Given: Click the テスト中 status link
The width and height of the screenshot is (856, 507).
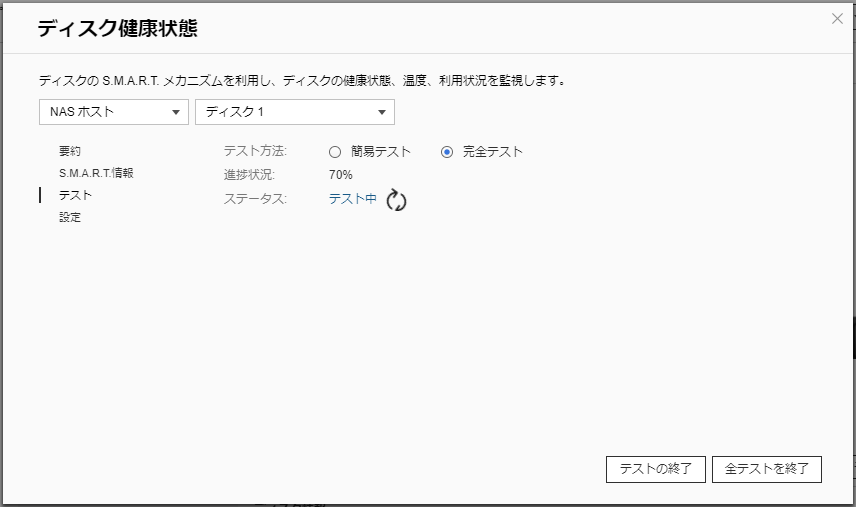Looking at the screenshot, I should point(352,199).
